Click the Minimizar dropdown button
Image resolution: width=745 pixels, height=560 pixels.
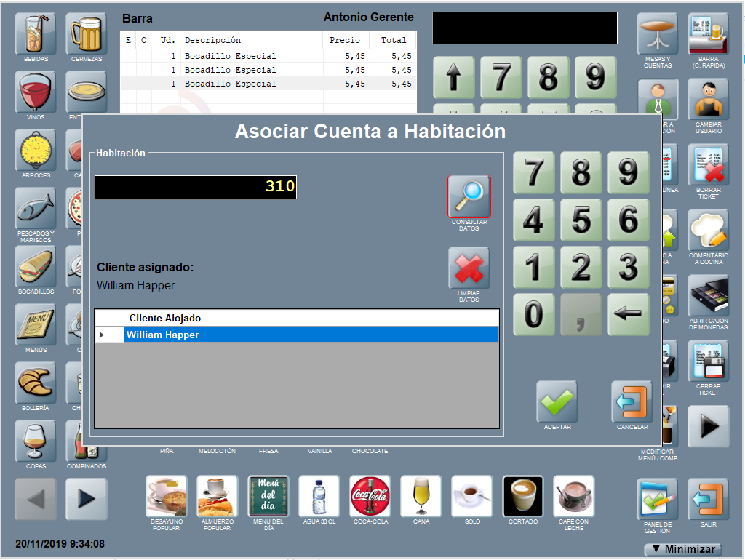coord(682,549)
